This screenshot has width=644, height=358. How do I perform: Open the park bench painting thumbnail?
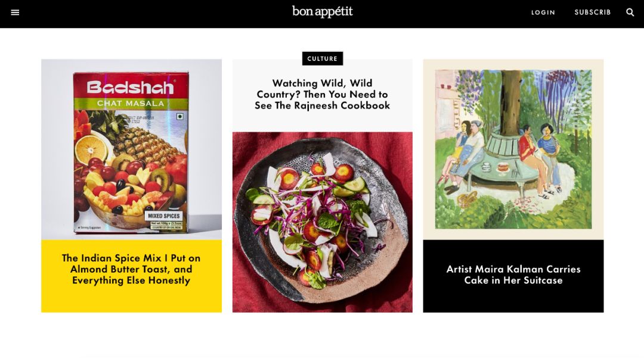pos(513,150)
